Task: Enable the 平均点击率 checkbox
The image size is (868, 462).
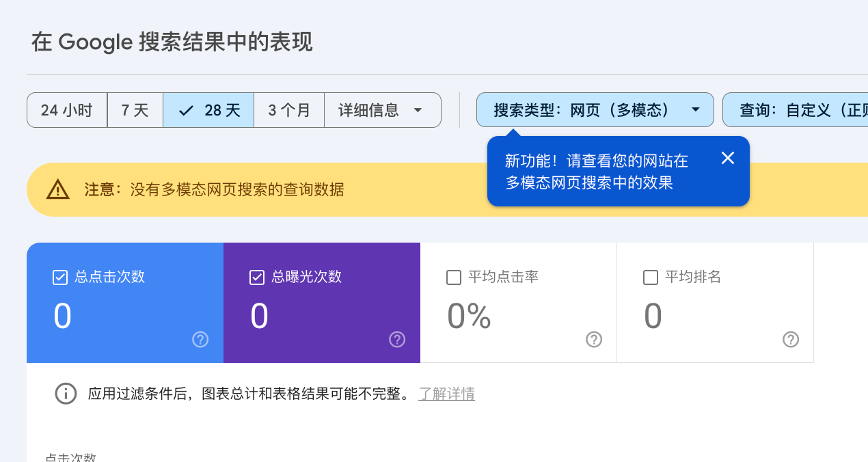Action: 454,277
